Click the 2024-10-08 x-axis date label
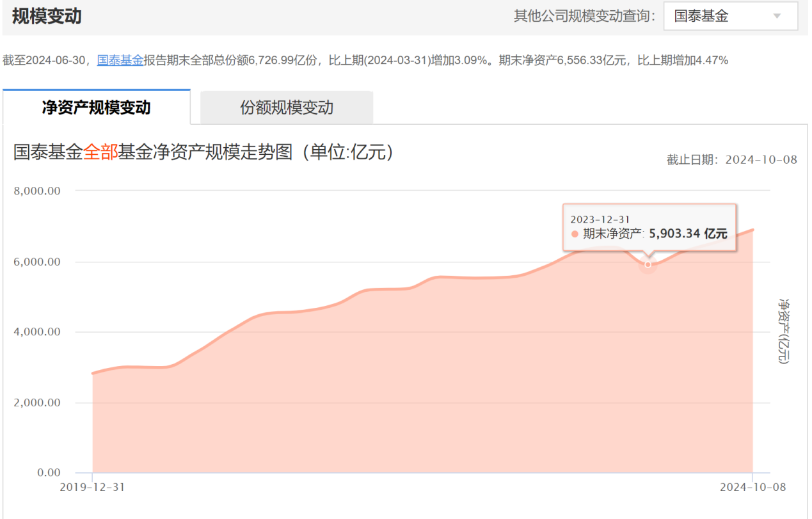The image size is (812, 519). pyautogui.click(x=752, y=487)
